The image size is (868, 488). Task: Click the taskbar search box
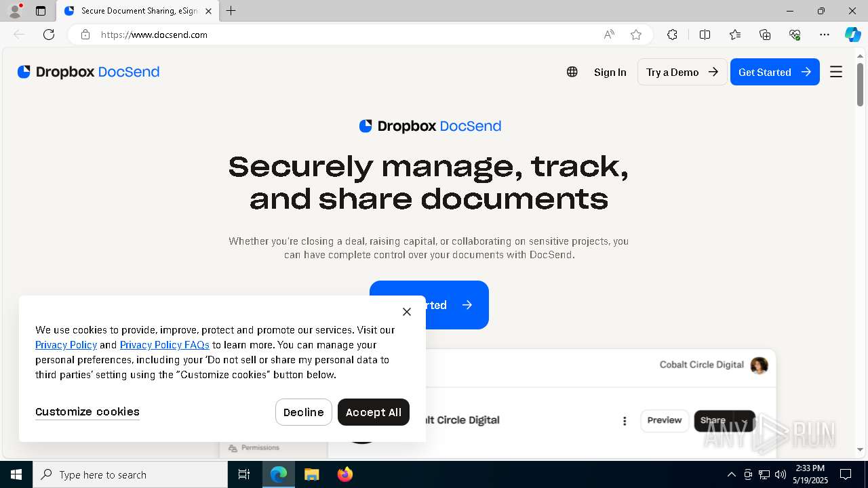pyautogui.click(x=130, y=474)
